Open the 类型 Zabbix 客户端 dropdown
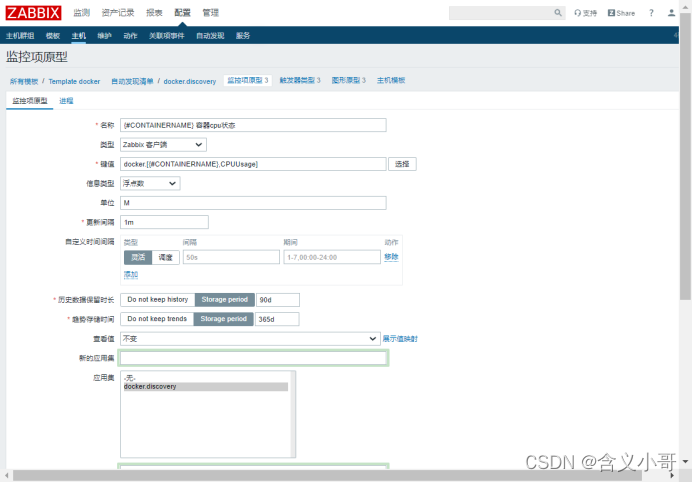 pos(163,144)
